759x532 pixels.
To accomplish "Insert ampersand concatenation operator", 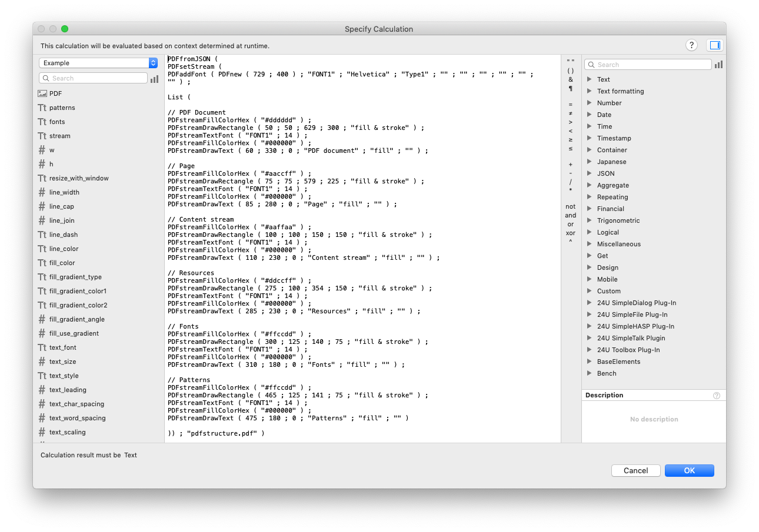I will click(571, 79).
